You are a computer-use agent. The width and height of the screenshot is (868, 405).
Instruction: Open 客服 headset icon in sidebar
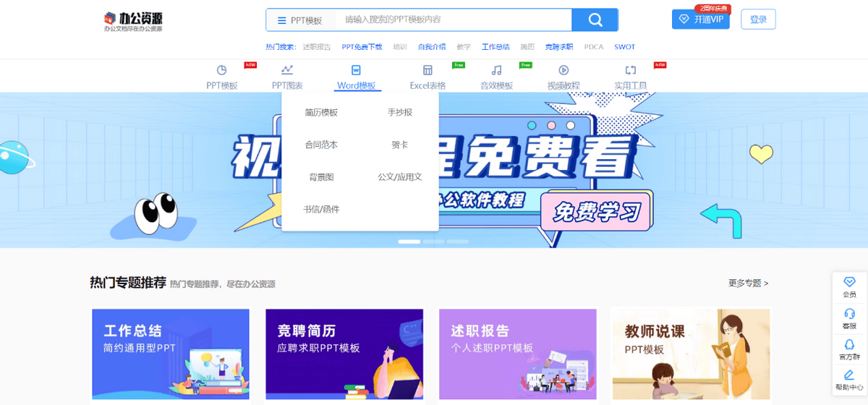849,317
